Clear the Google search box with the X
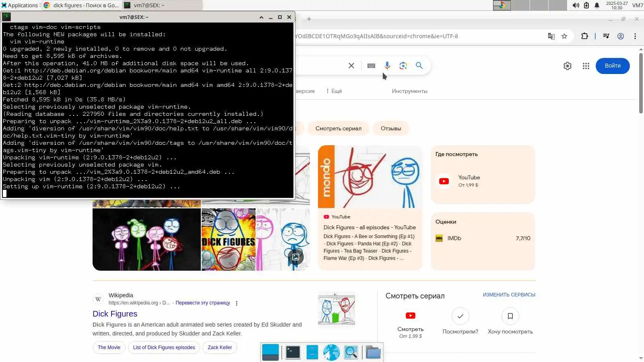 (351, 66)
